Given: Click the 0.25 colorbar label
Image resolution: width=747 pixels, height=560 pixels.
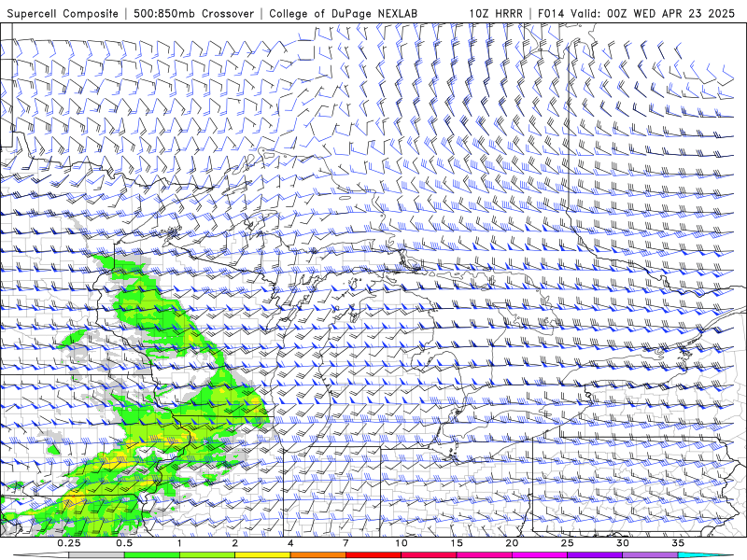Looking at the screenshot, I should click(69, 543).
